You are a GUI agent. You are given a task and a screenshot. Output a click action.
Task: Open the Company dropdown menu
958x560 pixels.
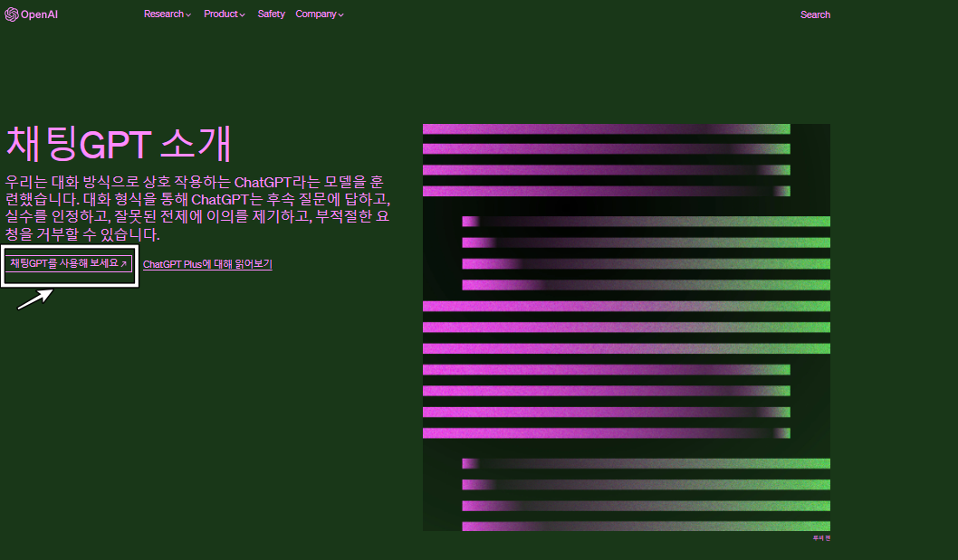(320, 14)
